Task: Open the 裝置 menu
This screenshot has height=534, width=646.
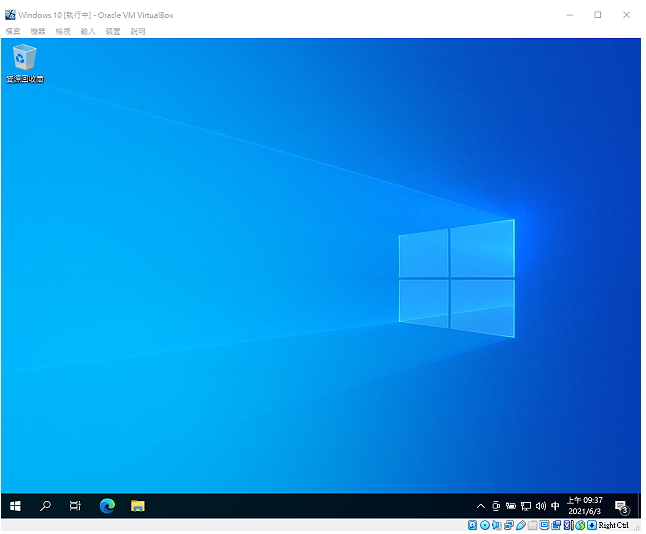Action: click(113, 31)
